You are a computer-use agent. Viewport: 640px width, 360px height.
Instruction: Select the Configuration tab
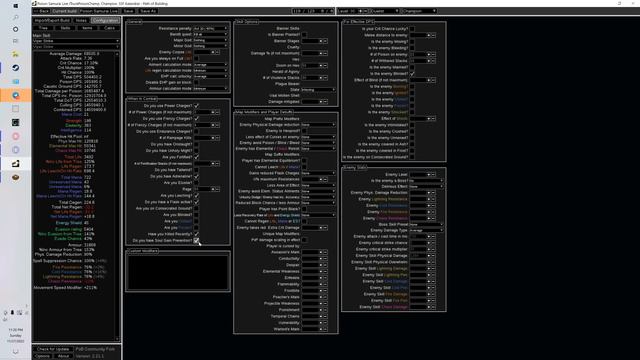coord(105,20)
